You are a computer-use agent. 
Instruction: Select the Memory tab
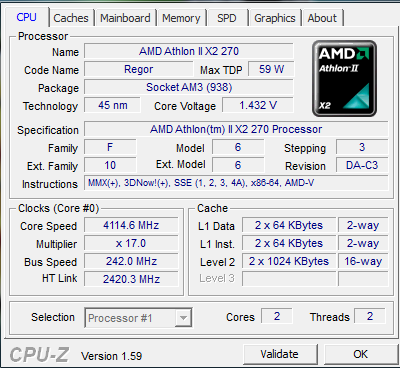pos(181,18)
